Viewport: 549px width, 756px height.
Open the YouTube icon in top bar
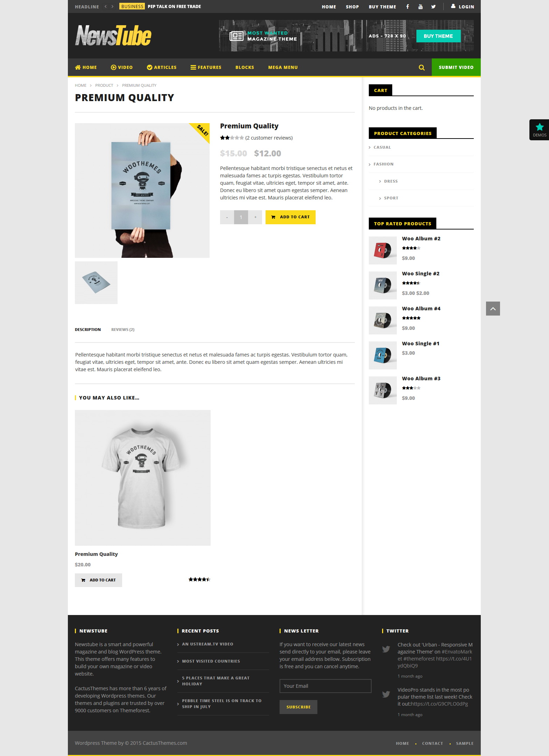421,7
